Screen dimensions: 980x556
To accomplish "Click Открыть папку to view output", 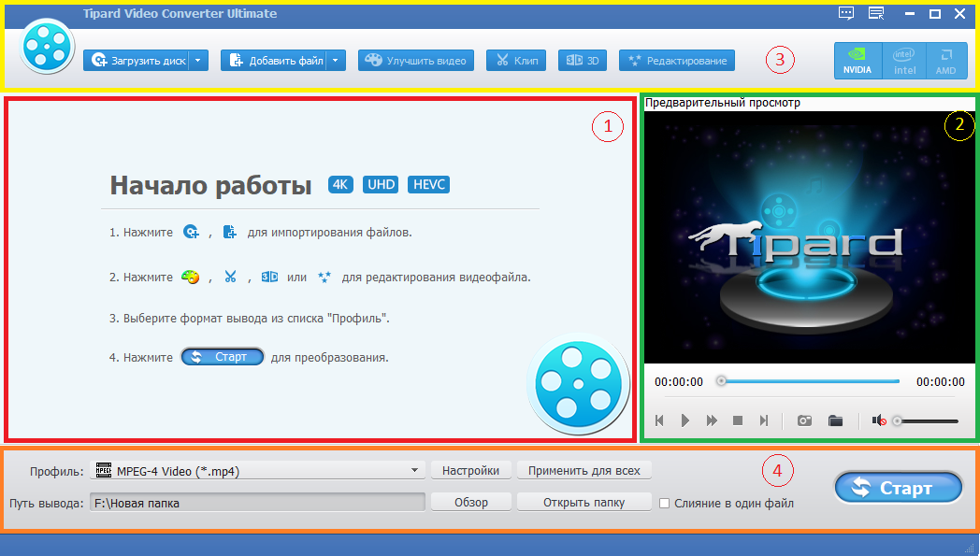I will point(584,501).
